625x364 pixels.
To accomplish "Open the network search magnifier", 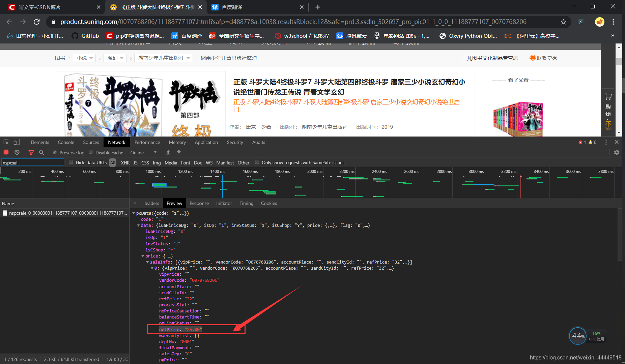I will (x=41, y=152).
